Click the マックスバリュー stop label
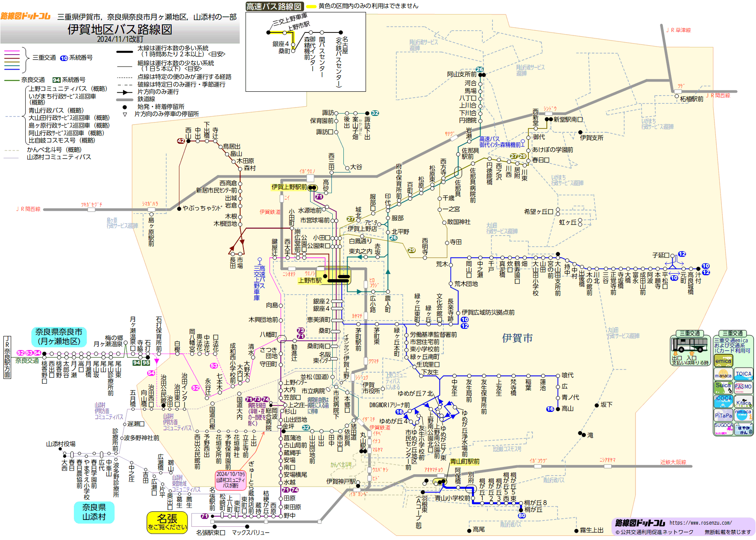This screenshot has height=540, width=756. tap(251, 533)
